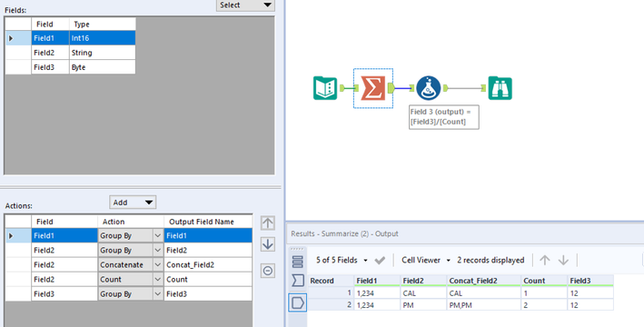
Task: Open the Count action dropdown
Action: pyautogui.click(x=158, y=280)
